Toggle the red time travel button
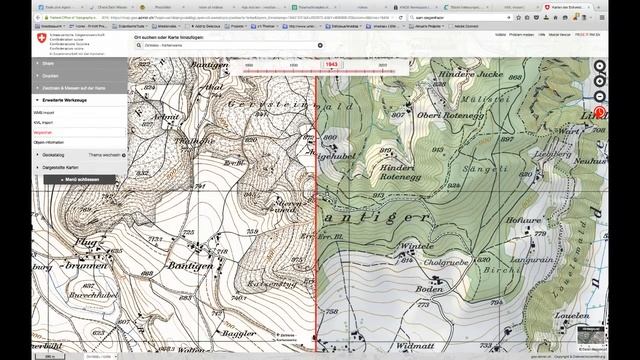The image size is (640, 360). [x=599, y=112]
